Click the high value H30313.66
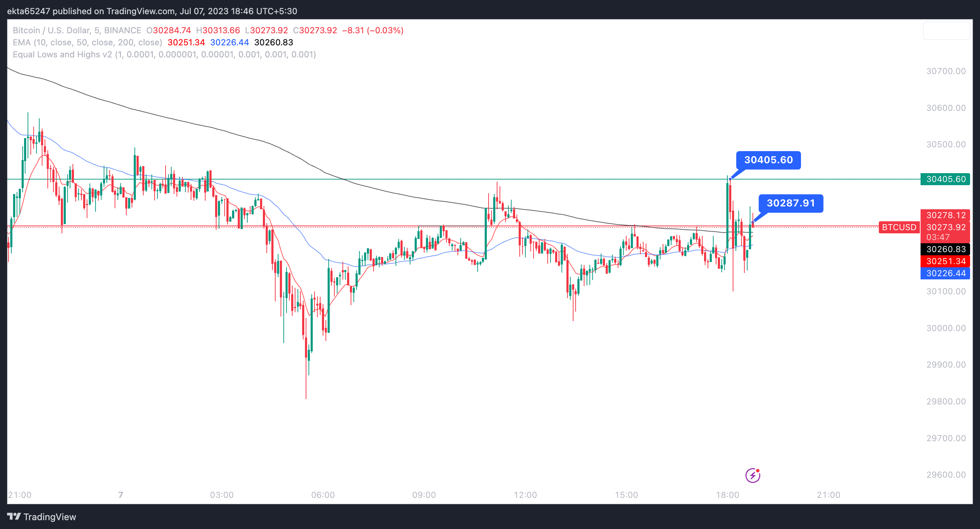 click(218, 30)
